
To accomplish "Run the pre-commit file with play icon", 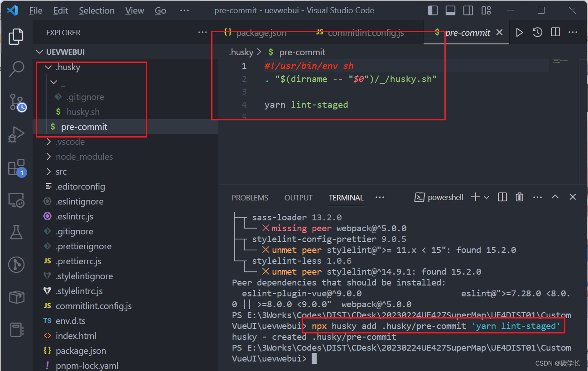I will (520, 32).
